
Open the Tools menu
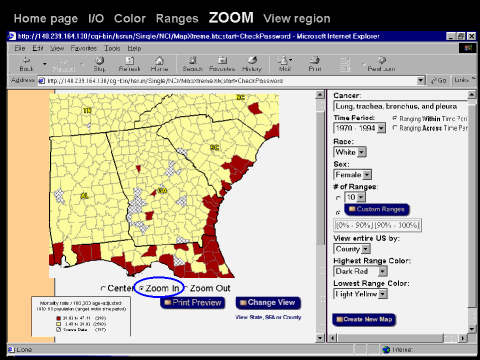[112, 48]
